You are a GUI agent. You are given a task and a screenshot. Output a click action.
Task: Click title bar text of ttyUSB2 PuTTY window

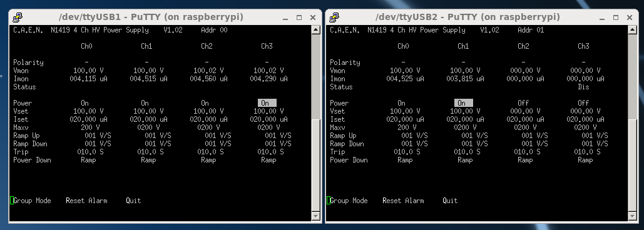click(x=468, y=17)
